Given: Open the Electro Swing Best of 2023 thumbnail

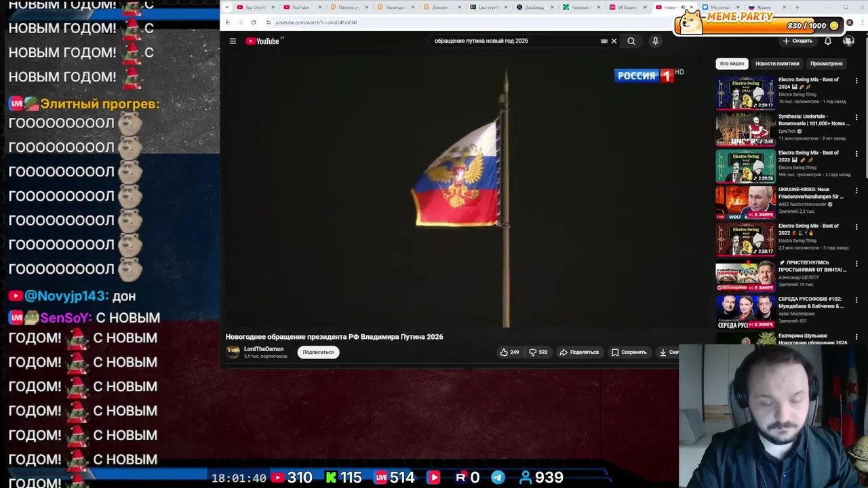Looking at the screenshot, I should point(745,166).
